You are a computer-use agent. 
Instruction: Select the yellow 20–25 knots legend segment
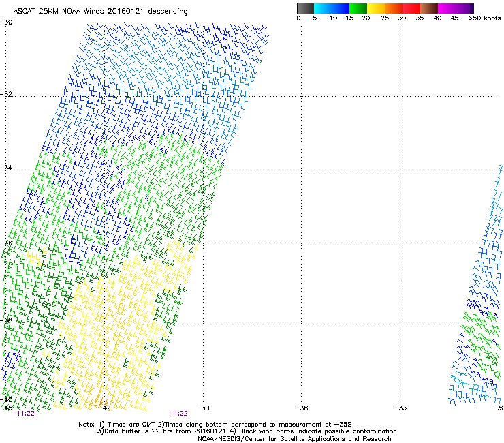(x=376, y=8)
